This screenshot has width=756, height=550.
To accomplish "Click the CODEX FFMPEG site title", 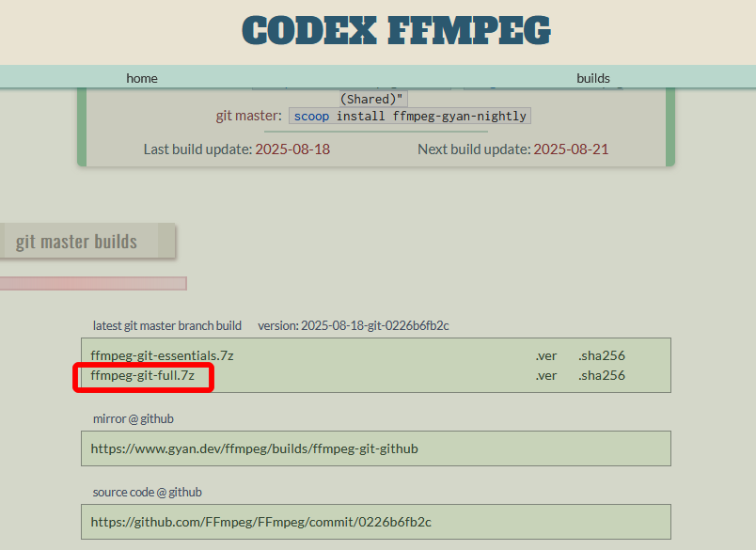I will pos(396,30).
